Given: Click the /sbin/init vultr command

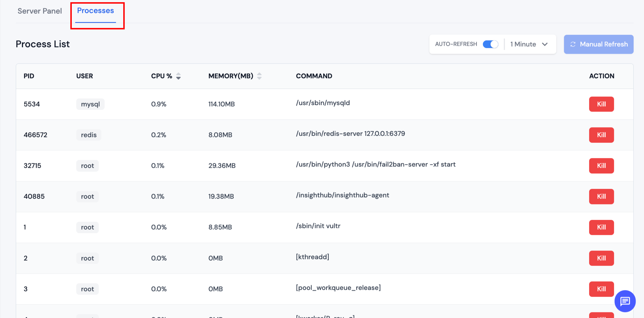Looking at the screenshot, I should tap(318, 226).
